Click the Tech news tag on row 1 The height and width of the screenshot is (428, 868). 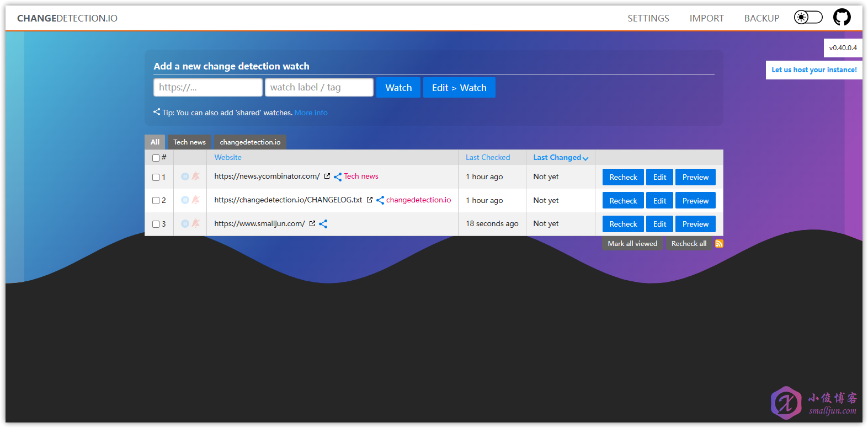[x=361, y=176]
